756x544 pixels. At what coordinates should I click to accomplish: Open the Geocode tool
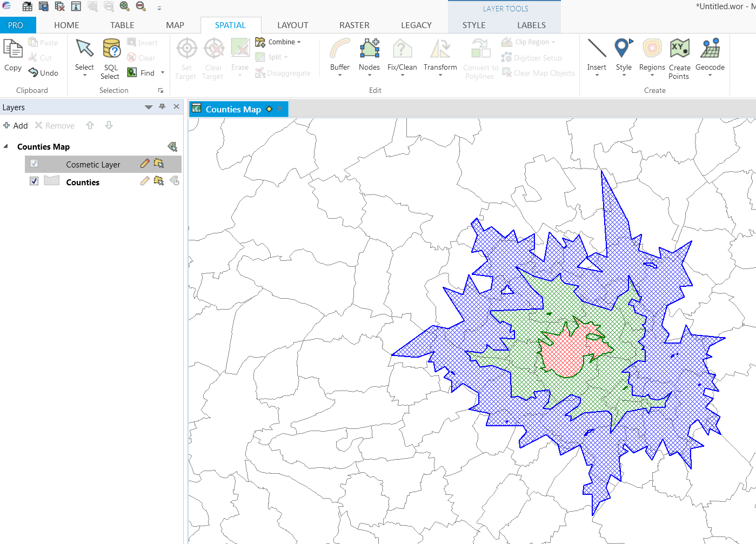click(710, 57)
